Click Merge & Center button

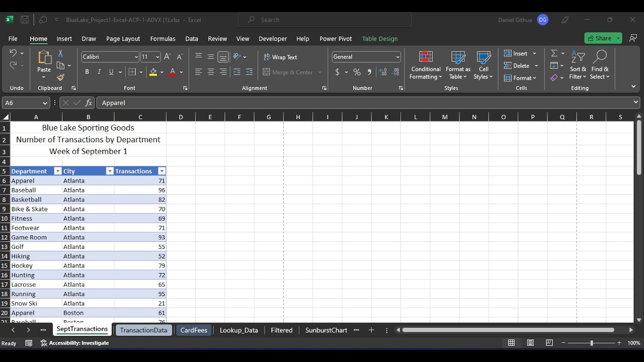tap(288, 72)
